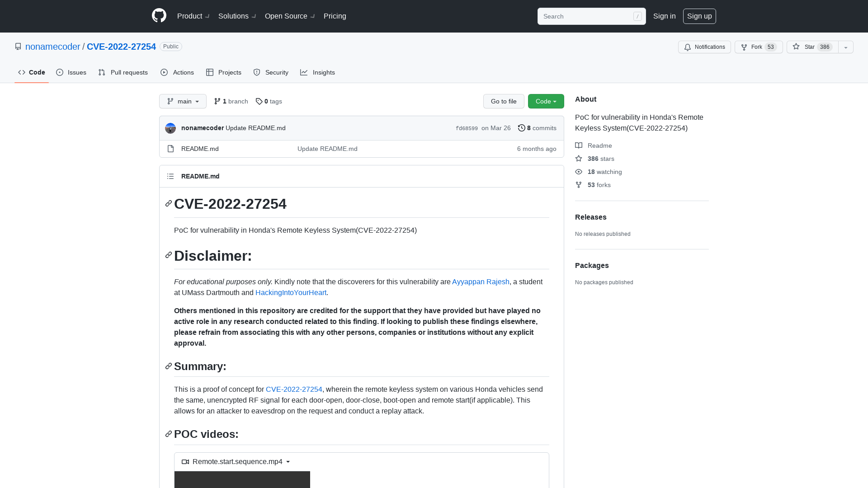Open the Projects tab
Screen dimensions: 868x488
point(224,72)
